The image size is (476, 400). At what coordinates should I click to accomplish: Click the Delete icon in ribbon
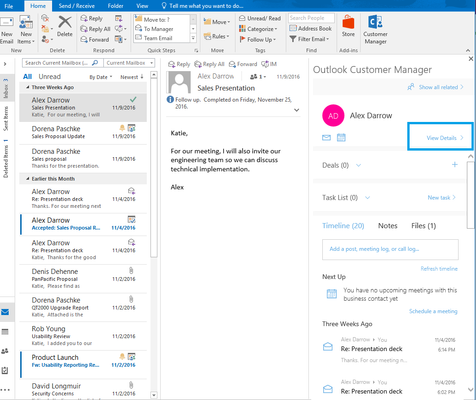(65, 27)
